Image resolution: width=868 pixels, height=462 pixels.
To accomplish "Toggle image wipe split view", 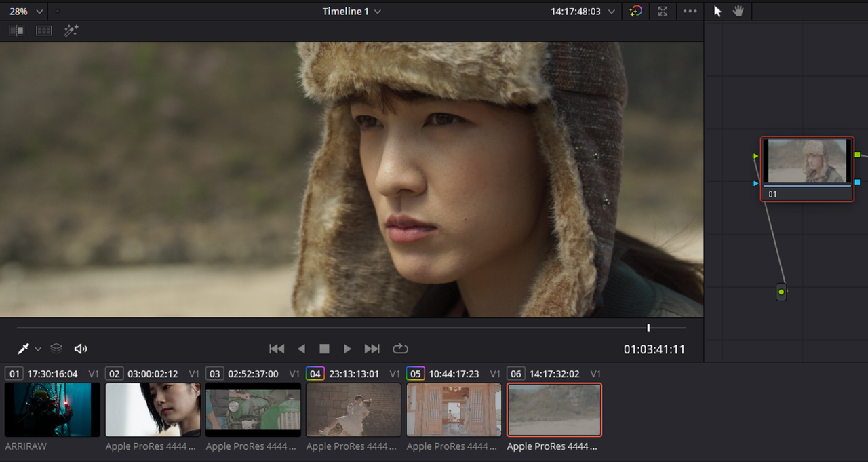I will [x=16, y=31].
